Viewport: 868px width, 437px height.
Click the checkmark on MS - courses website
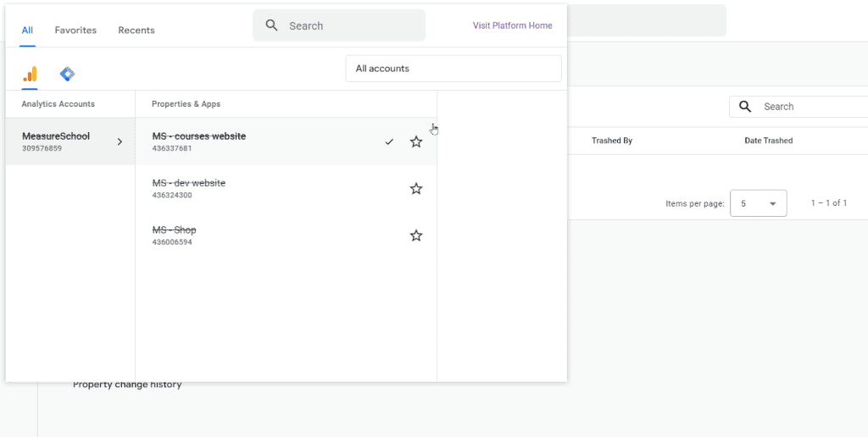click(389, 142)
